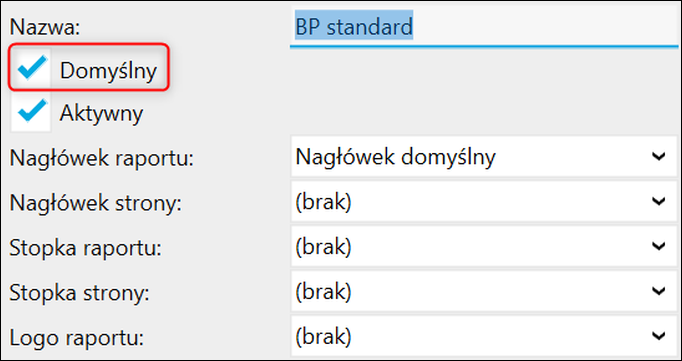The width and height of the screenshot is (682, 361).
Task: Click the Aktywny label text
Action: [x=101, y=114]
